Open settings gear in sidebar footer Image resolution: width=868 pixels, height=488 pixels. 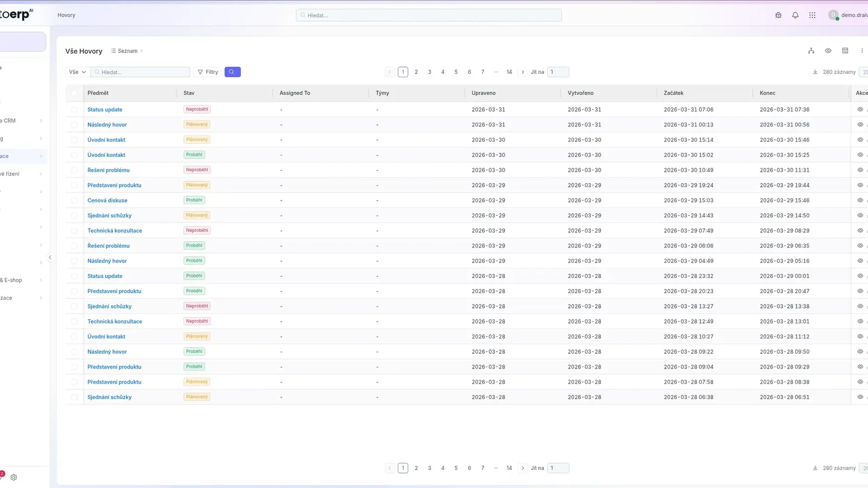pos(14,477)
